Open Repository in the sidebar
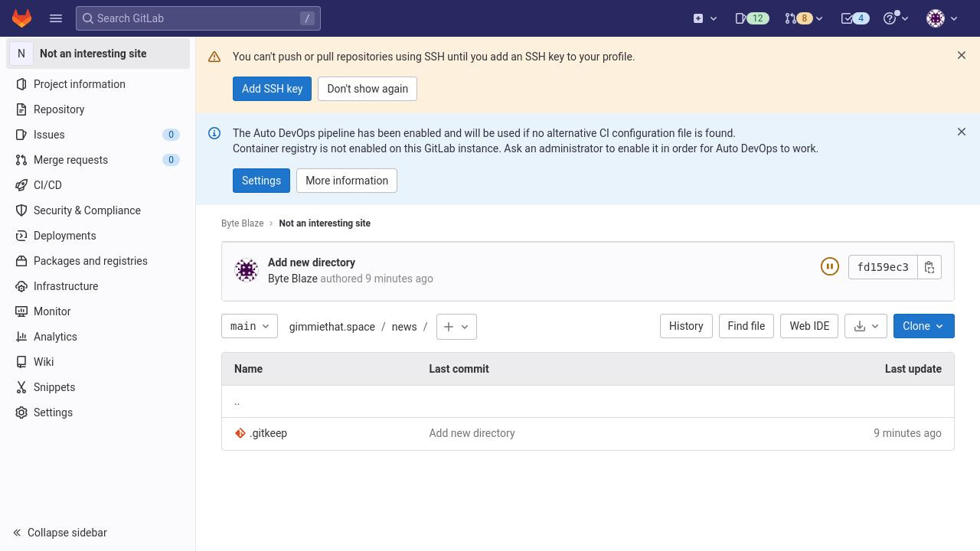 click(x=59, y=109)
